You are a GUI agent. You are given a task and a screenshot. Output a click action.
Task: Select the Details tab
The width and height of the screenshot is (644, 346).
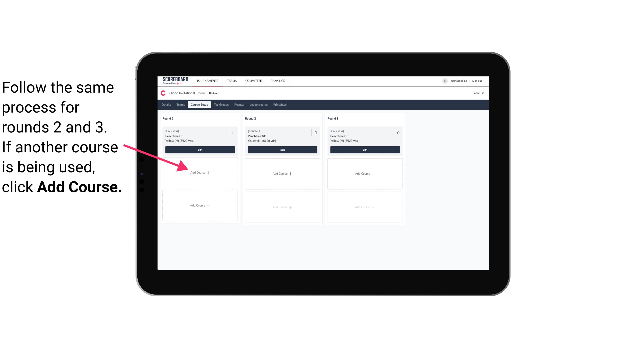[x=166, y=105]
